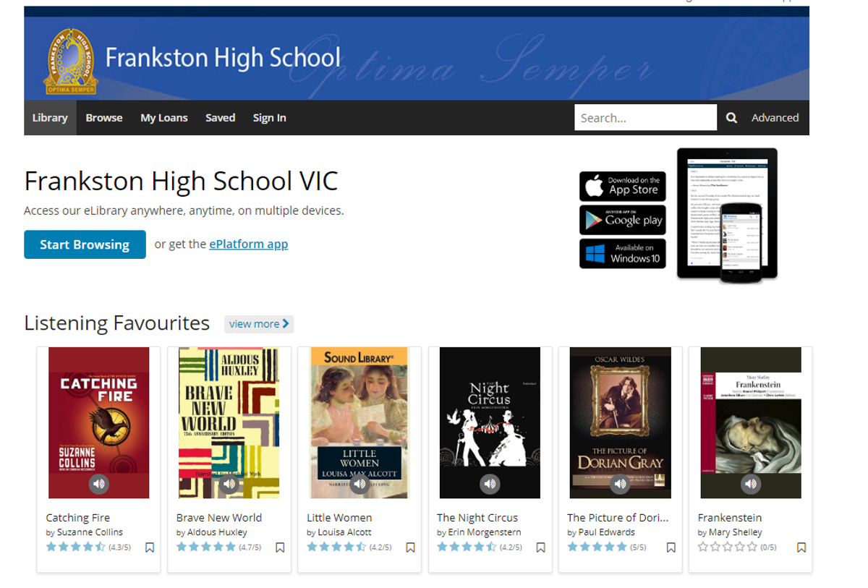Open The Night Circus cover thumbnail

(x=490, y=423)
